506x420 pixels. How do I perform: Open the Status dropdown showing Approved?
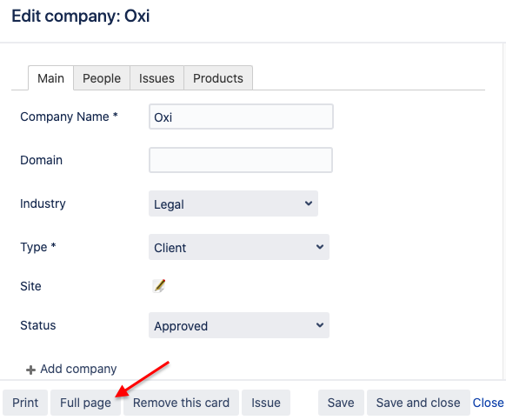click(x=239, y=325)
